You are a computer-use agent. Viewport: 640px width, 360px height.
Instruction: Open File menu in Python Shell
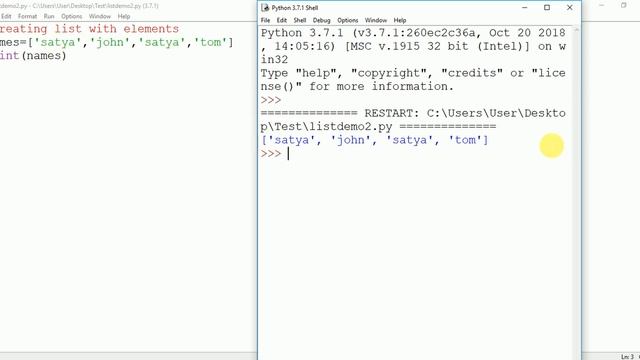click(x=265, y=20)
